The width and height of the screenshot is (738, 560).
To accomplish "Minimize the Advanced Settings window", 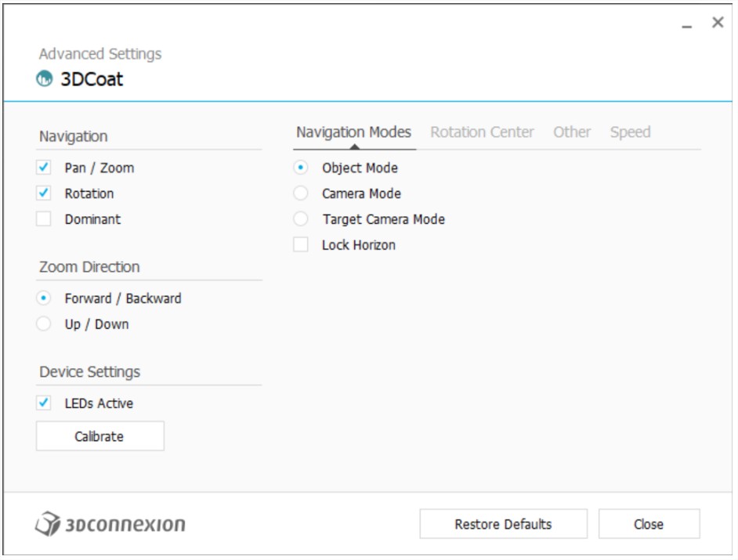I will point(687,27).
